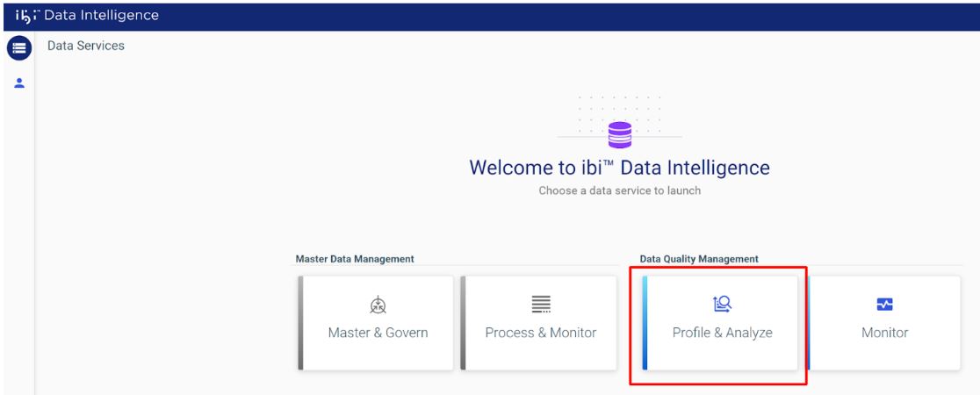Click the purple database icon
980x395 pixels.
pyautogui.click(x=619, y=135)
